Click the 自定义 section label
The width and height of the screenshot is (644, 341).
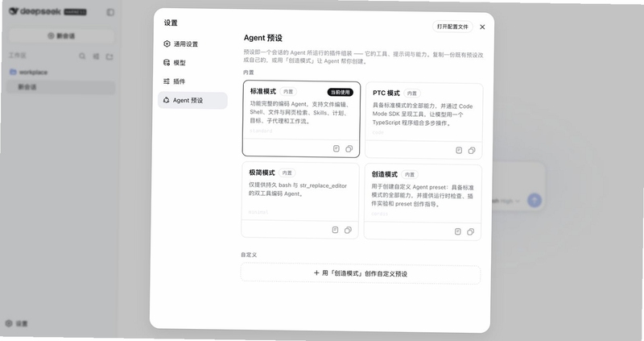coord(249,255)
